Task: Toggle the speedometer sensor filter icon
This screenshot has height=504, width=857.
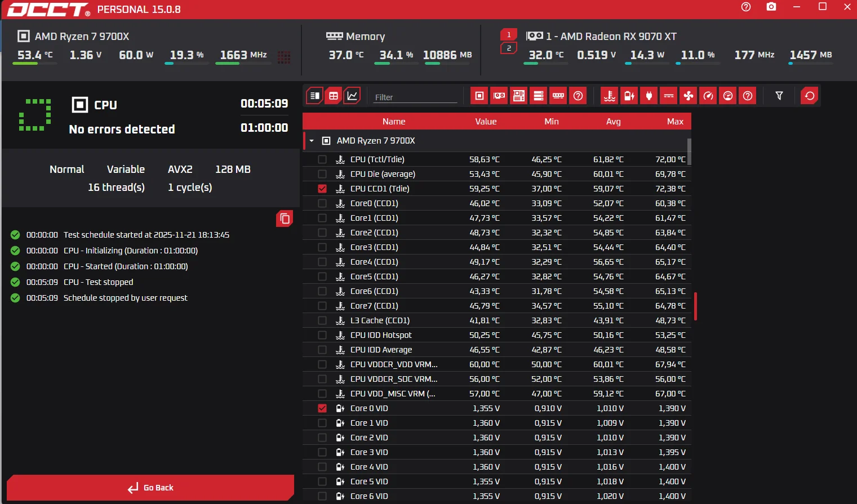Action: 708,96
